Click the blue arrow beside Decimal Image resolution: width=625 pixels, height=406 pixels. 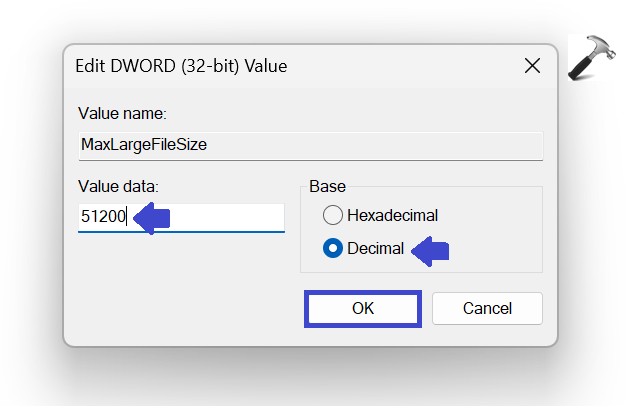431,250
